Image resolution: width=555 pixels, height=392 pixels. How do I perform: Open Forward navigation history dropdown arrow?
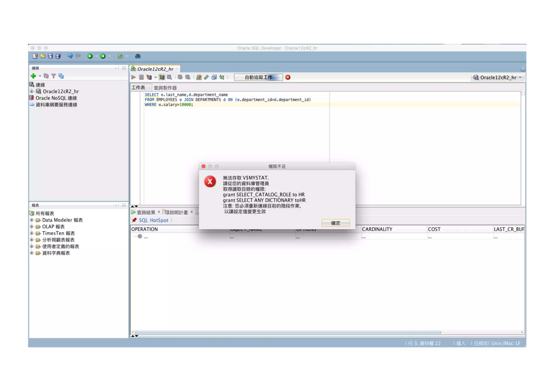(x=109, y=56)
